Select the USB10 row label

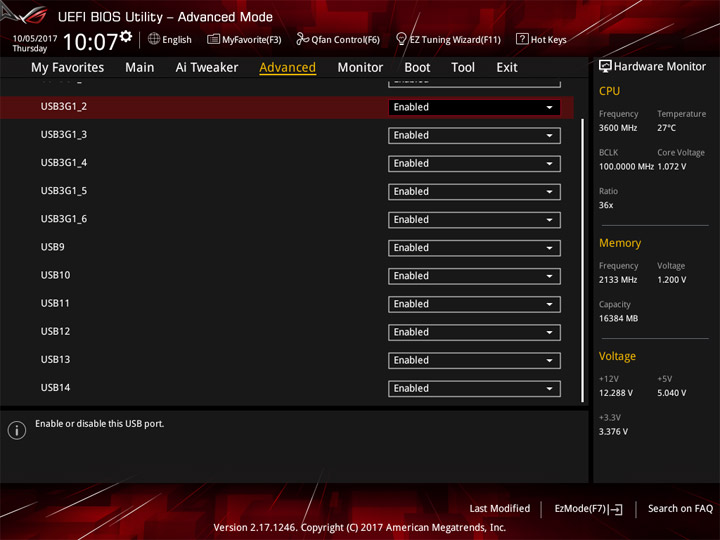(56, 275)
